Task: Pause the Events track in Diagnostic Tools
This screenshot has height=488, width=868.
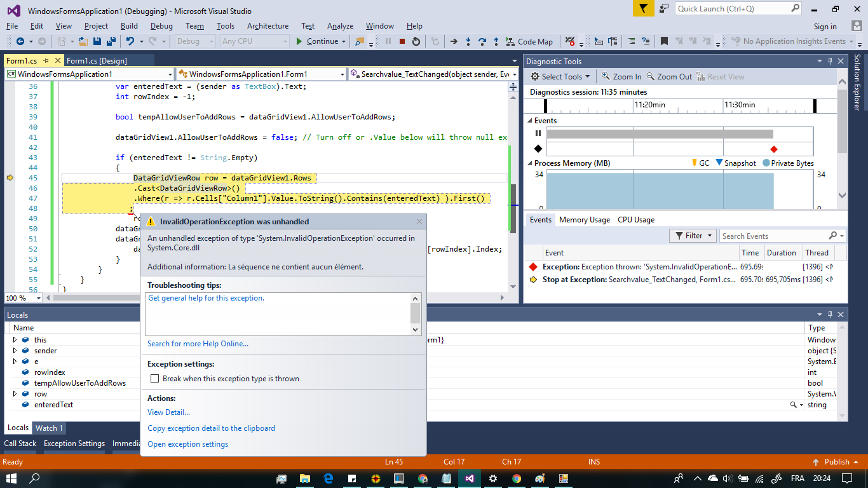Action: 538,133
